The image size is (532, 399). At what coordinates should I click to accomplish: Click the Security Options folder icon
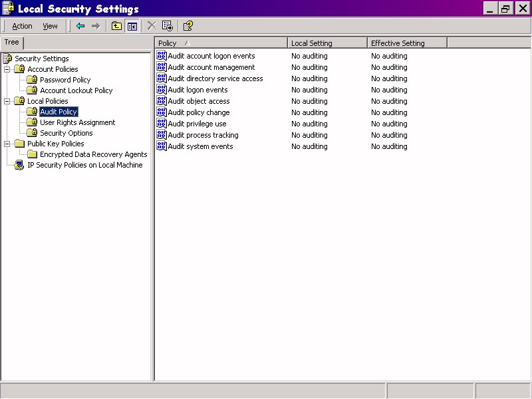pyautogui.click(x=32, y=133)
